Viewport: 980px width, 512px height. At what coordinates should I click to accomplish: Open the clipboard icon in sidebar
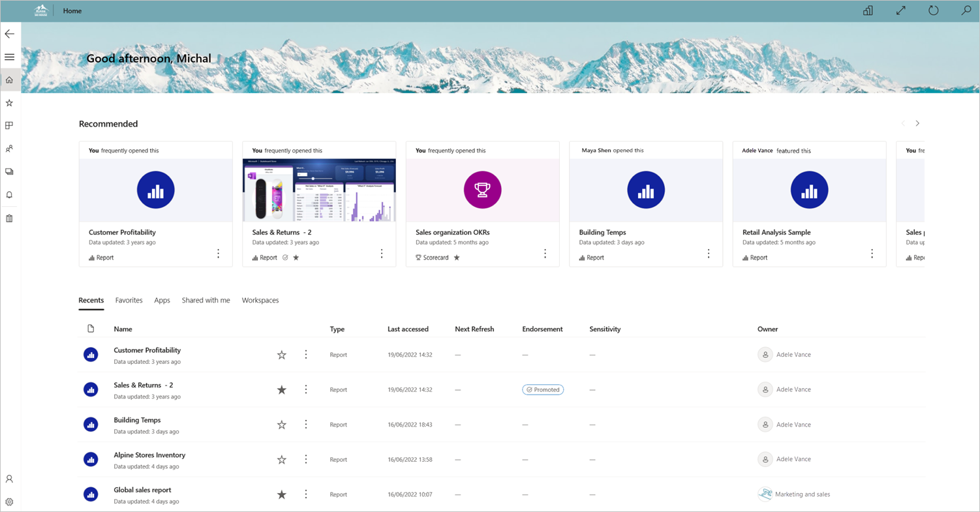coord(9,218)
